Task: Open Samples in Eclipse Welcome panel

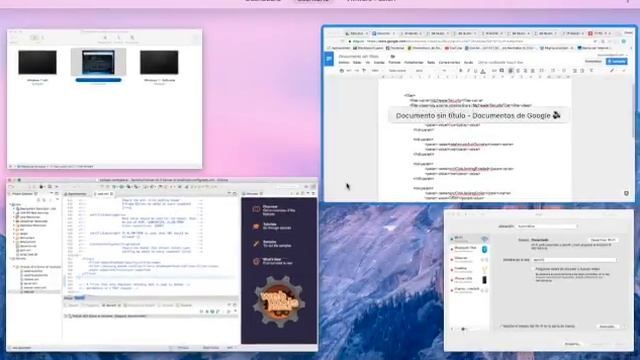Action: [272, 244]
